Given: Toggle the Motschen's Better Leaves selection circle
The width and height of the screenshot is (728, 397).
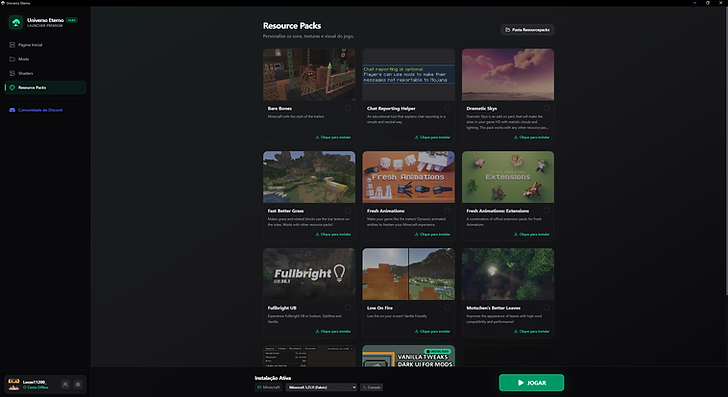Looking at the screenshot, I should point(546,308).
